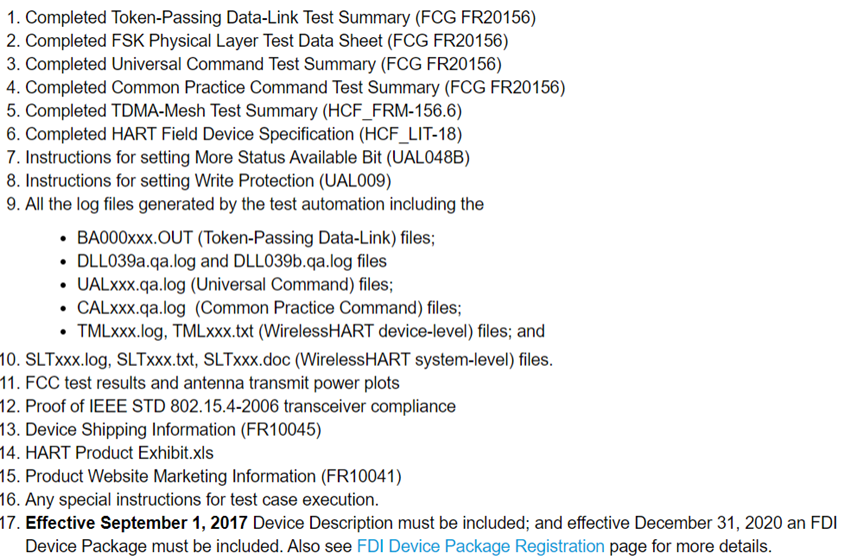Select the Write Protection instructions item

point(208,180)
